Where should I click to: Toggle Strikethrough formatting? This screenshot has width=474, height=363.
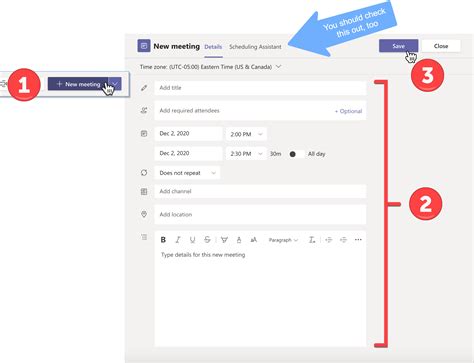pos(207,240)
